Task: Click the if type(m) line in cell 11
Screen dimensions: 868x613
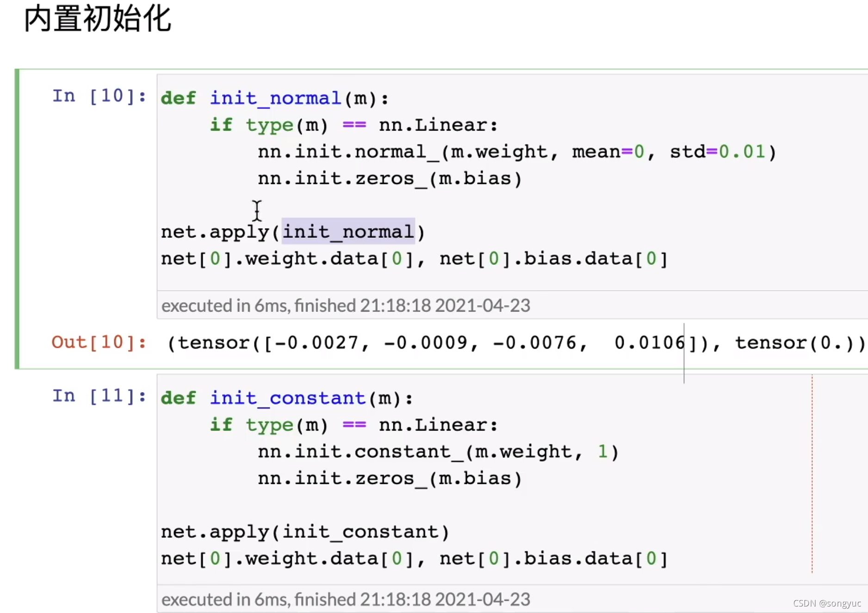Action: click(354, 425)
